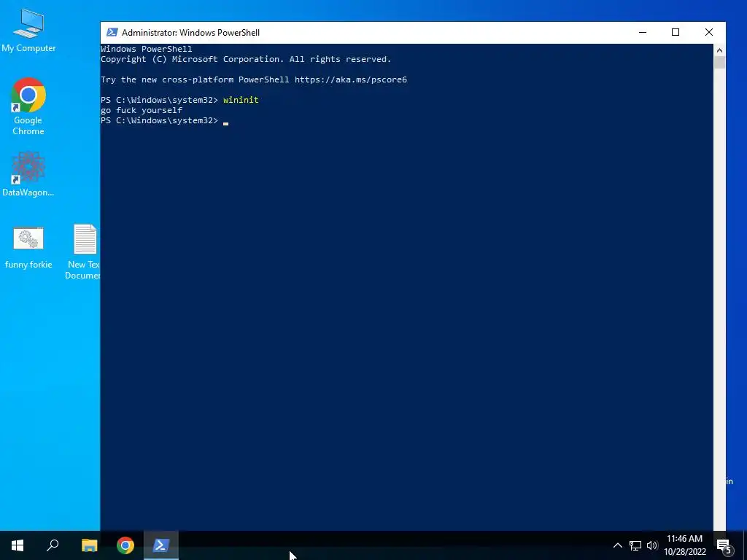Click the PowerShell title bar icon
747x560 pixels.
[x=112, y=32]
